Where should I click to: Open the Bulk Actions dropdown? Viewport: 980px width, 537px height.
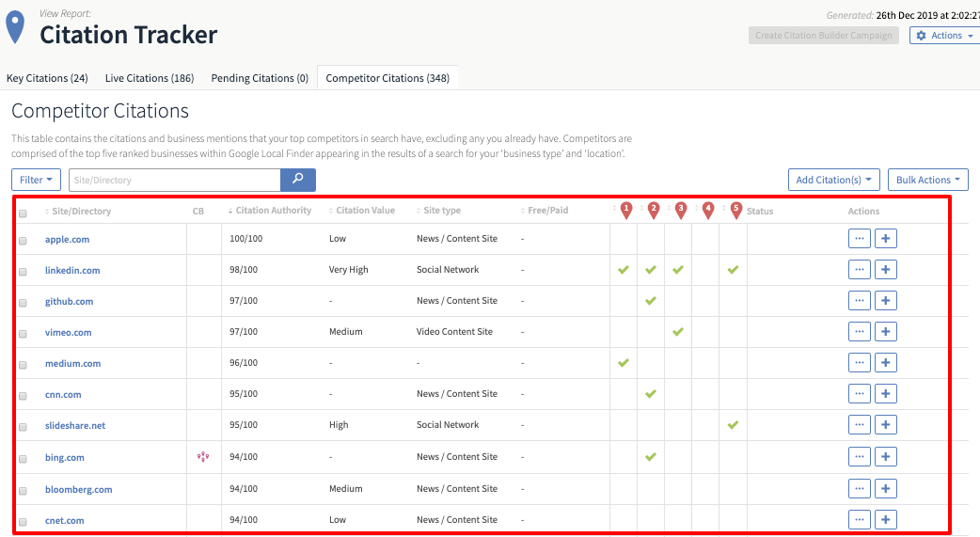tap(928, 180)
